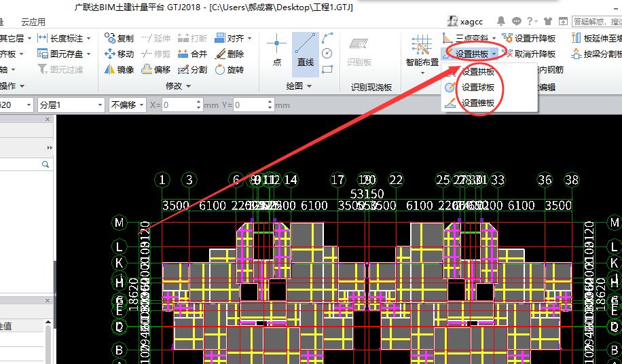Click the ribbon collapse icon
This screenshot has width=622, height=364.
pos(563,21)
